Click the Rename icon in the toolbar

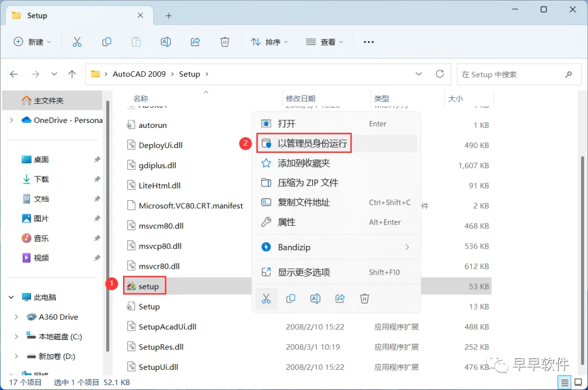tap(166, 42)
